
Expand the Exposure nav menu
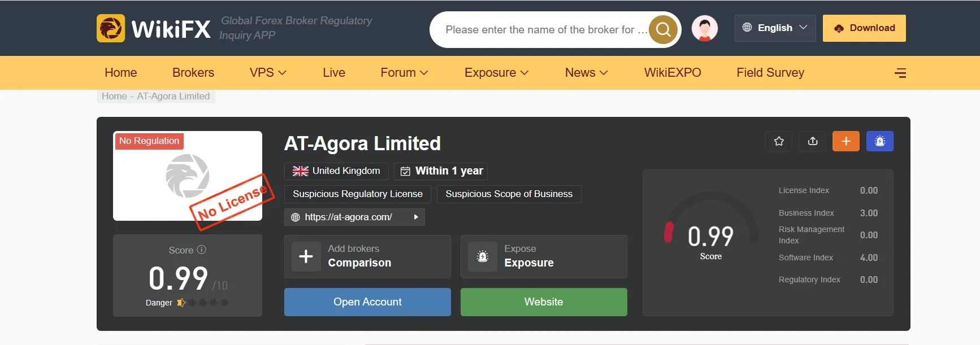pos(496,73)
